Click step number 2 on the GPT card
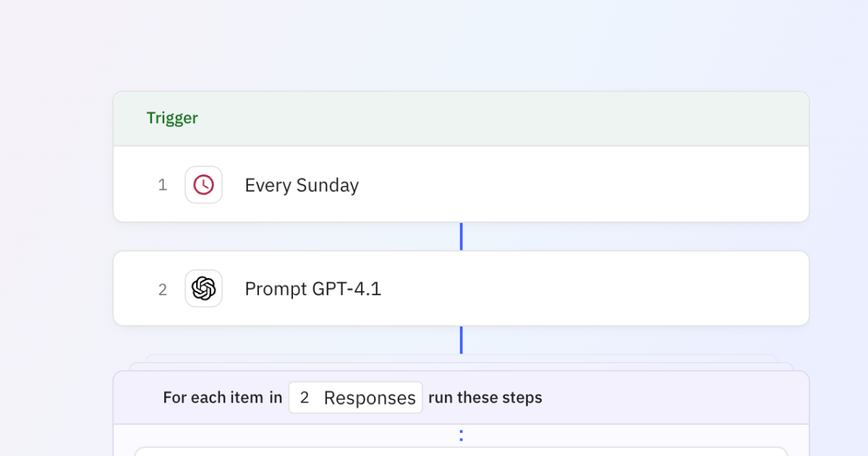The height and width of the screenshot is (456, 868). point(163,288)
